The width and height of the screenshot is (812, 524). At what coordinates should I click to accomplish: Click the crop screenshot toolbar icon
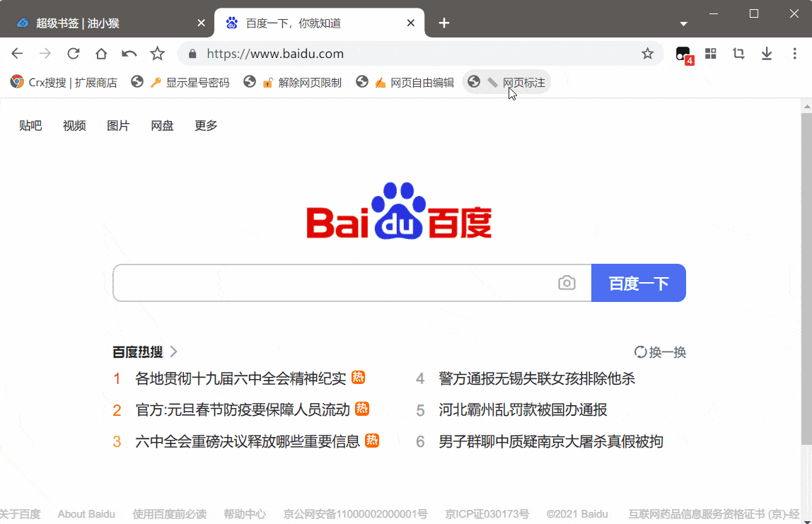738,53
